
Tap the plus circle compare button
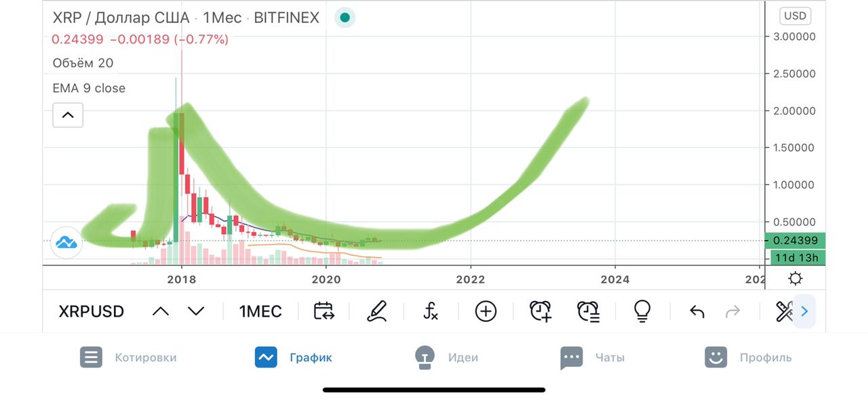pyautogui.click(x=486, y=311)
